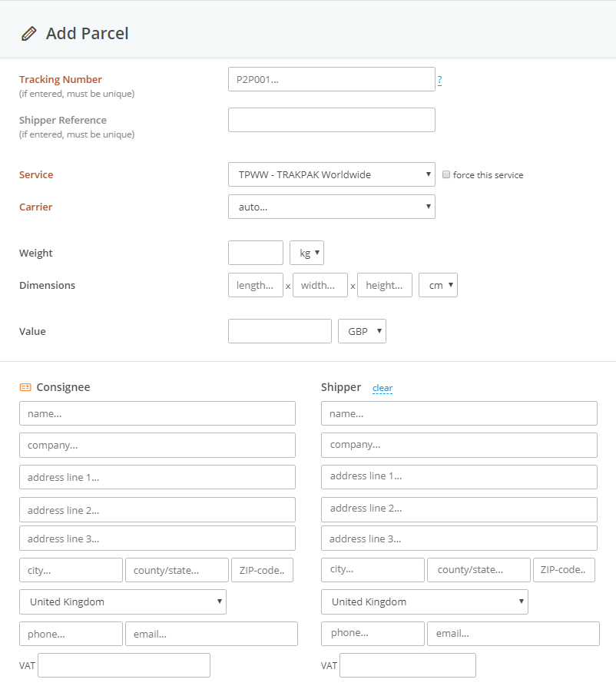Open the Consignee country dropdown
This screenshot has height=686, width=616.
pyautogui.click(x=122, y=601)
